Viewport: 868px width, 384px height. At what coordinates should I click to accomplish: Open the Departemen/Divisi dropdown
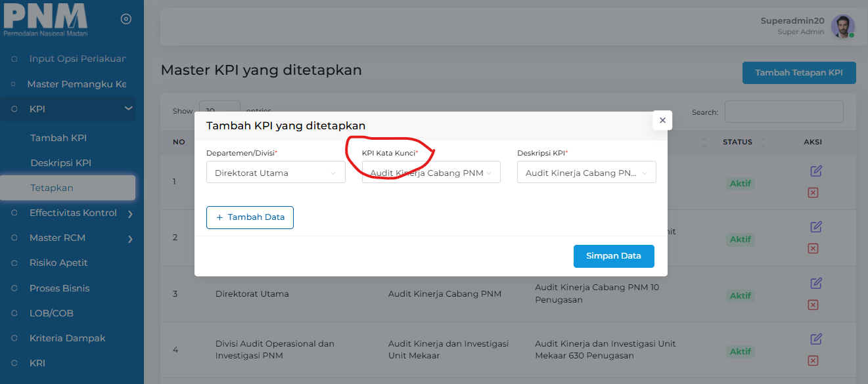coord(275,173)
